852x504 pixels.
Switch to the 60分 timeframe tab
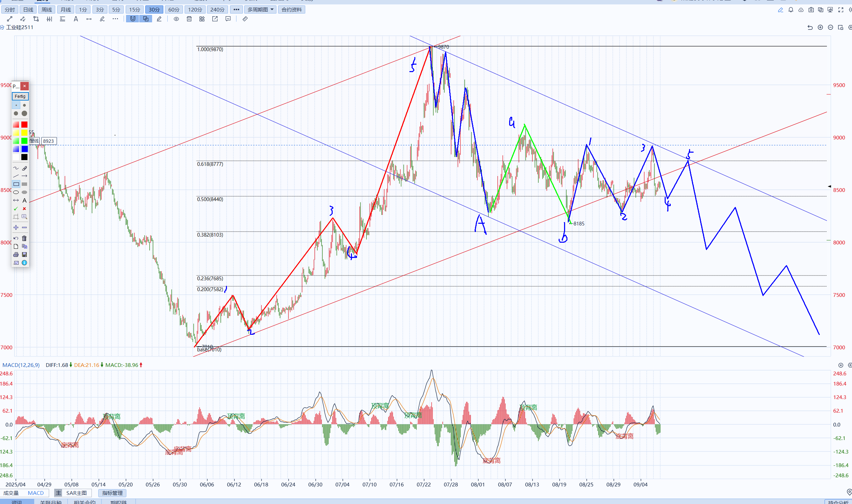coord(174,9)
